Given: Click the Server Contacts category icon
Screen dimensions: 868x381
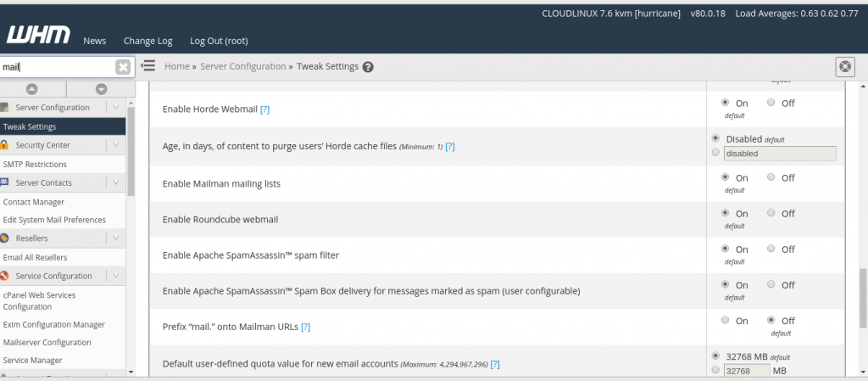Looking at the screenshot, I should 4,182.
